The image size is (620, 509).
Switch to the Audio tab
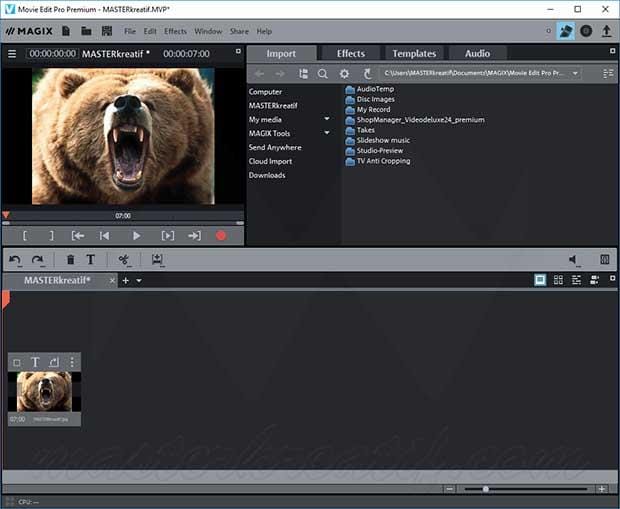click(477, 53)
